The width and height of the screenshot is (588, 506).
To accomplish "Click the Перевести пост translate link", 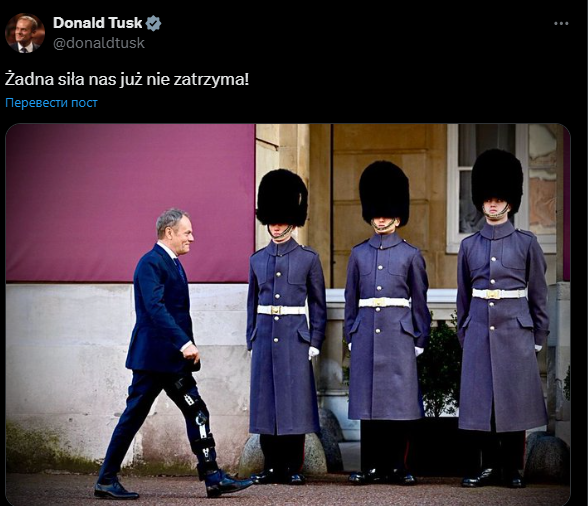I will click(51, 102).
